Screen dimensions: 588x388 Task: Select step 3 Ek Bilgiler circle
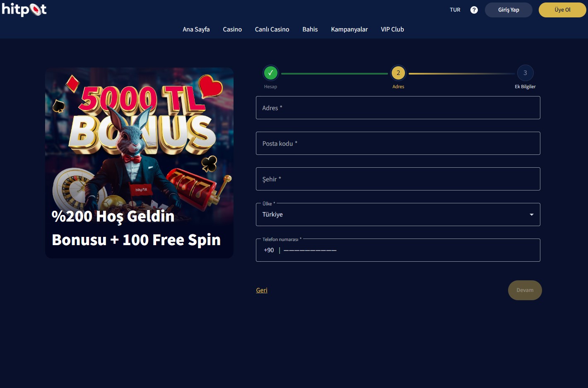525,73
